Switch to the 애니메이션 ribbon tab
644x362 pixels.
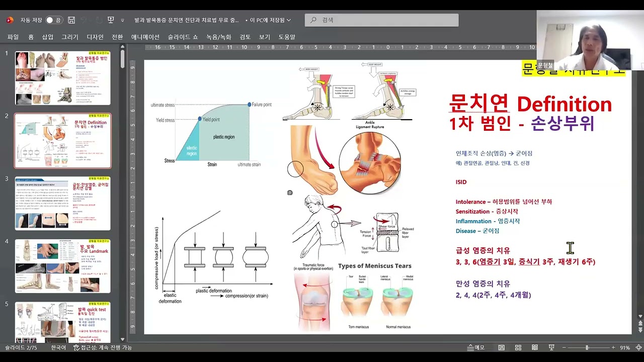145,37
